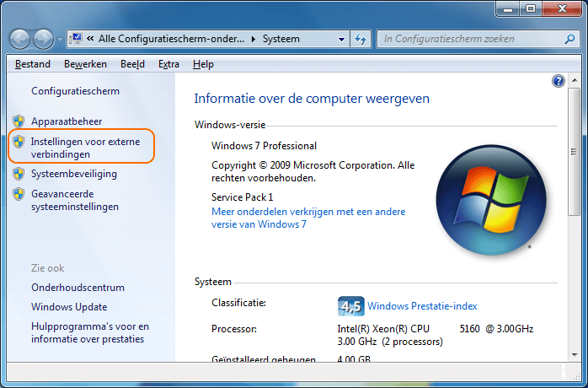The height and width of the screenshot is (388, 588).
Task: Click the Windows 7 logo orb
Action: (491, 200)
